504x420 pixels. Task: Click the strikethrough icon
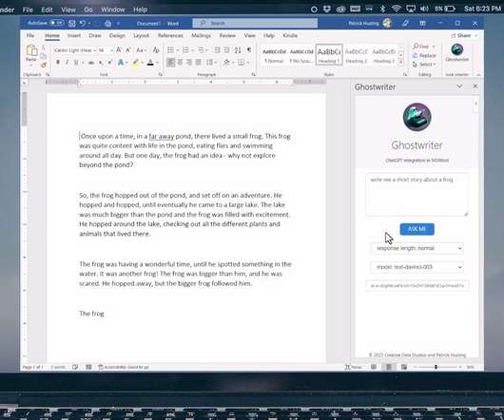click(x=91, y=63)
